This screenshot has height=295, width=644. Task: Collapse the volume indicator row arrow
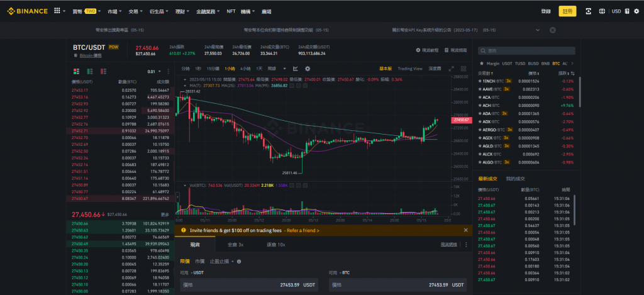184,186
